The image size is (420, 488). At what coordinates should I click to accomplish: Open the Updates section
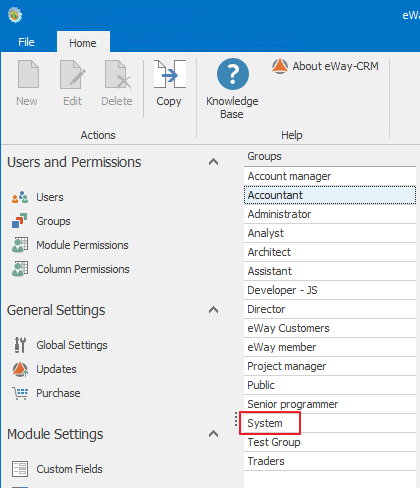click(x=44, y=369)
